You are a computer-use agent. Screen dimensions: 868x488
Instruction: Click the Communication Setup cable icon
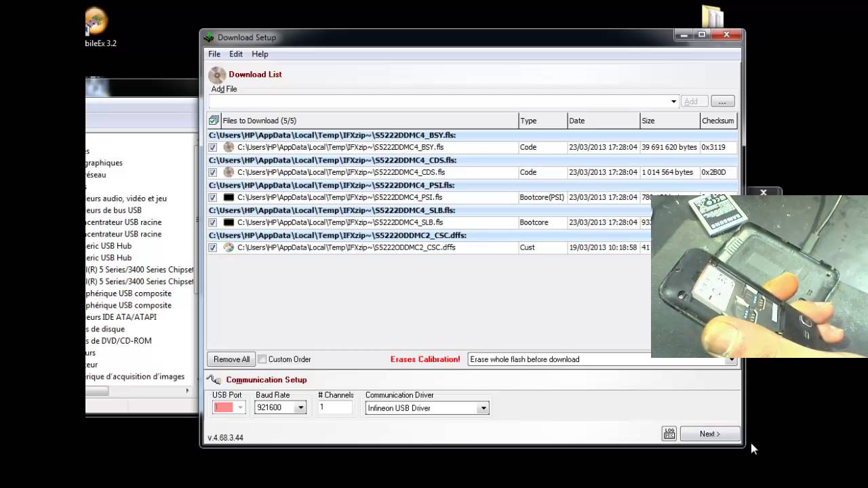pyautogui.click(x=214, y=380)
